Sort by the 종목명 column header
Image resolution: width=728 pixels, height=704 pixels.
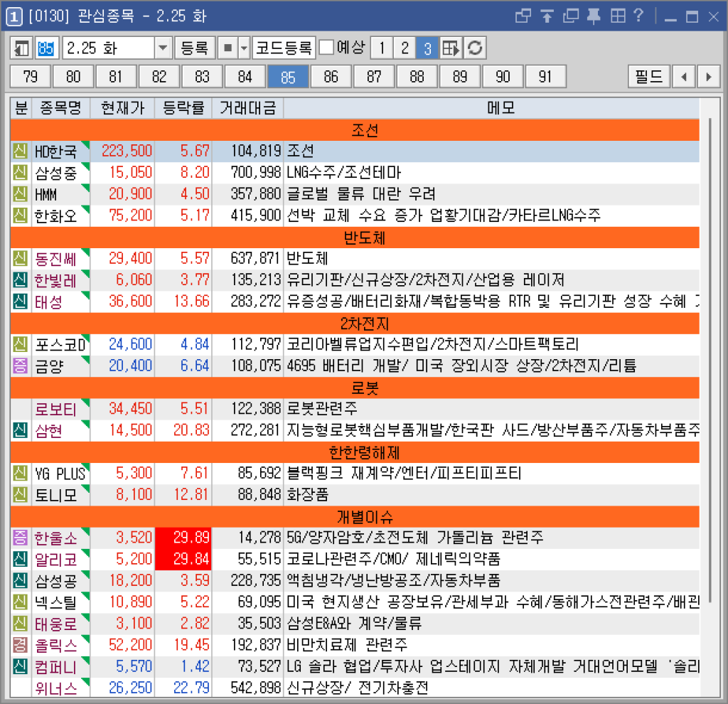click(61, 108)
